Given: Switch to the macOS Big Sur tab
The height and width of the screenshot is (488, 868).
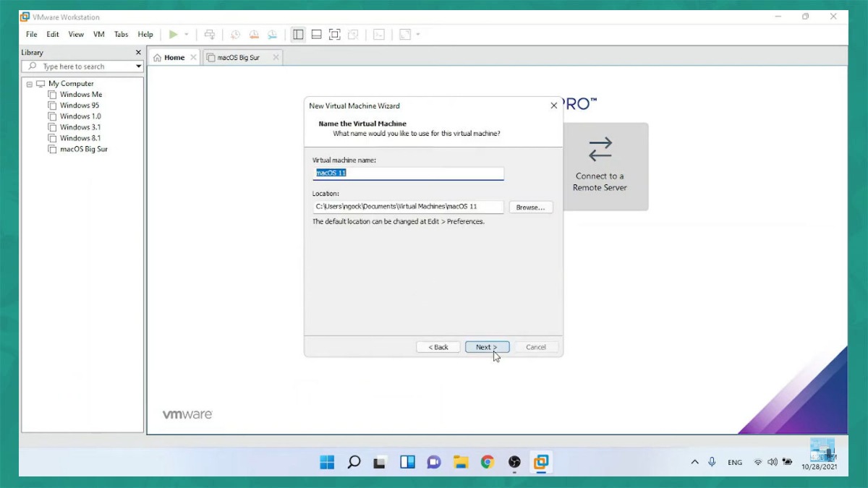Looking at the screenshot, I should point(239,57).
